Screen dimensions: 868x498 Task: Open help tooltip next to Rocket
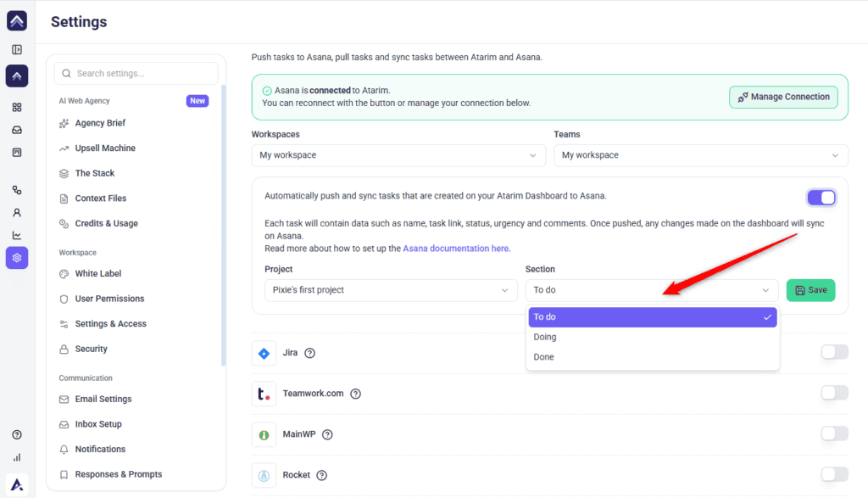click(x=321, y=475)
